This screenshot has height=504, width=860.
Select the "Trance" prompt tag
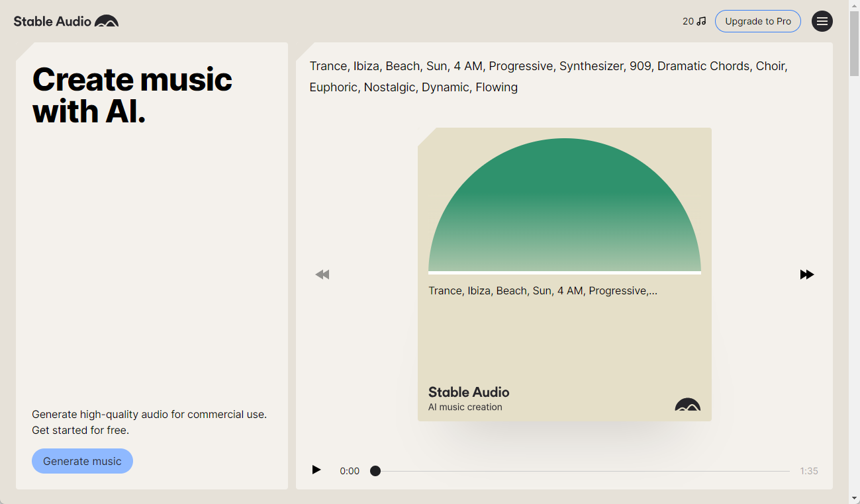pyautogui.click(x=328, y=66)
